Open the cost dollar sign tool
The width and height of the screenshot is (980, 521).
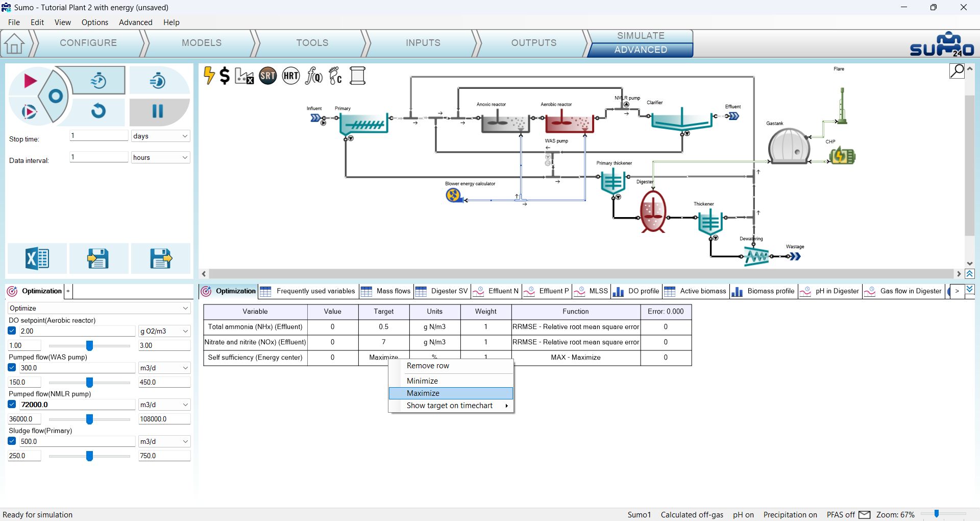tap(225, 76)
